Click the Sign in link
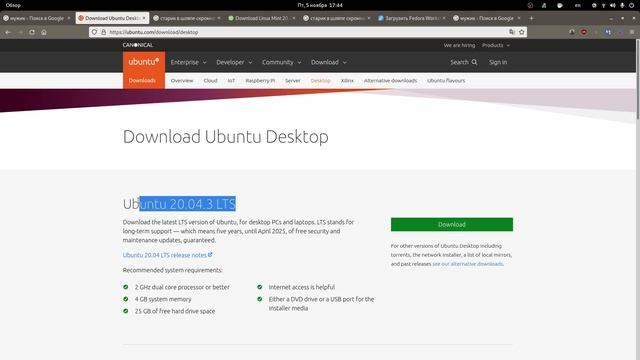The image size is (640, 360). pos(498,62)
